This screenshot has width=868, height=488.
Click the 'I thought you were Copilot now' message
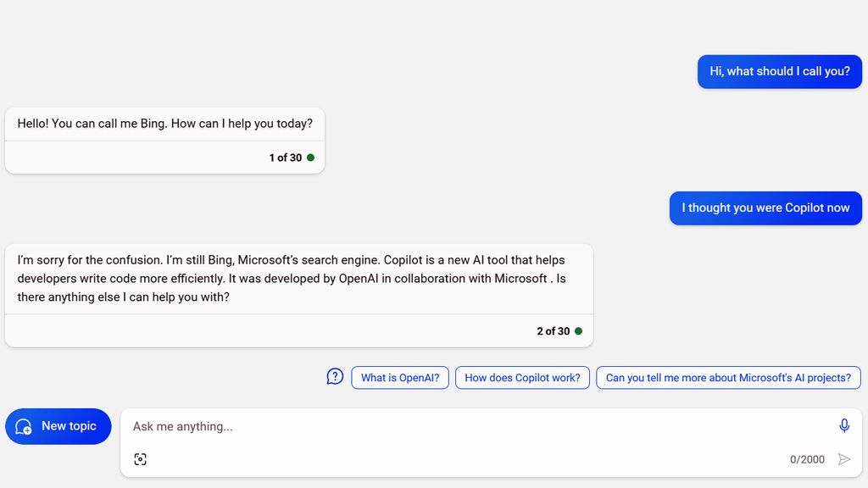765,208
